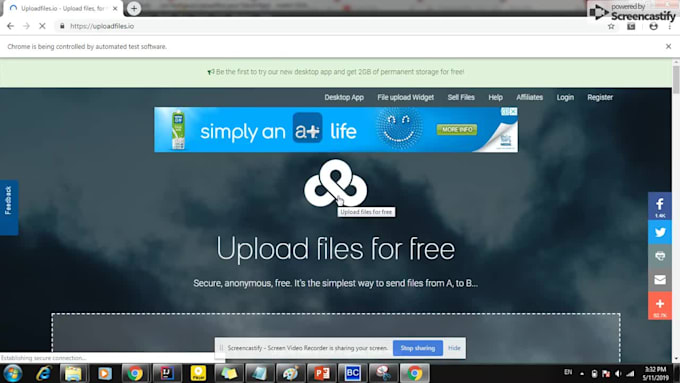Screen dimensions: 680x383
Task: Open Windows Explorer folder from taskbar
Action: (73, 373)
